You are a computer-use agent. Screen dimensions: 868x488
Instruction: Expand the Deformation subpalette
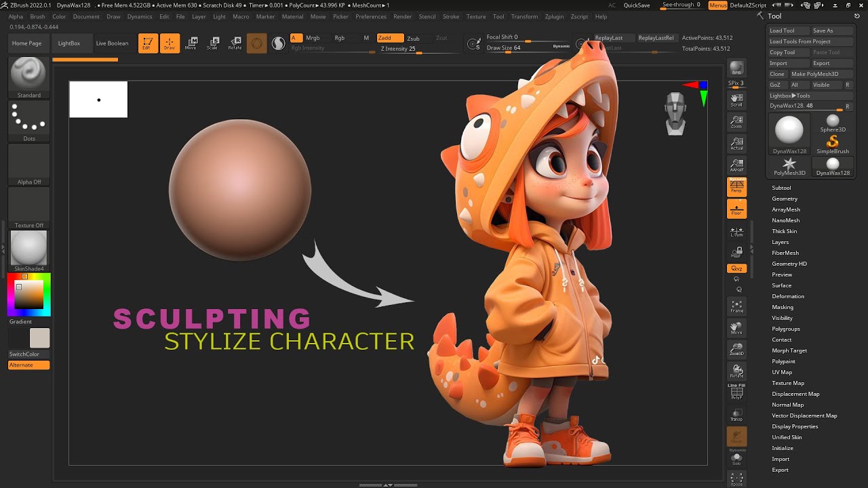click(788, 296)
